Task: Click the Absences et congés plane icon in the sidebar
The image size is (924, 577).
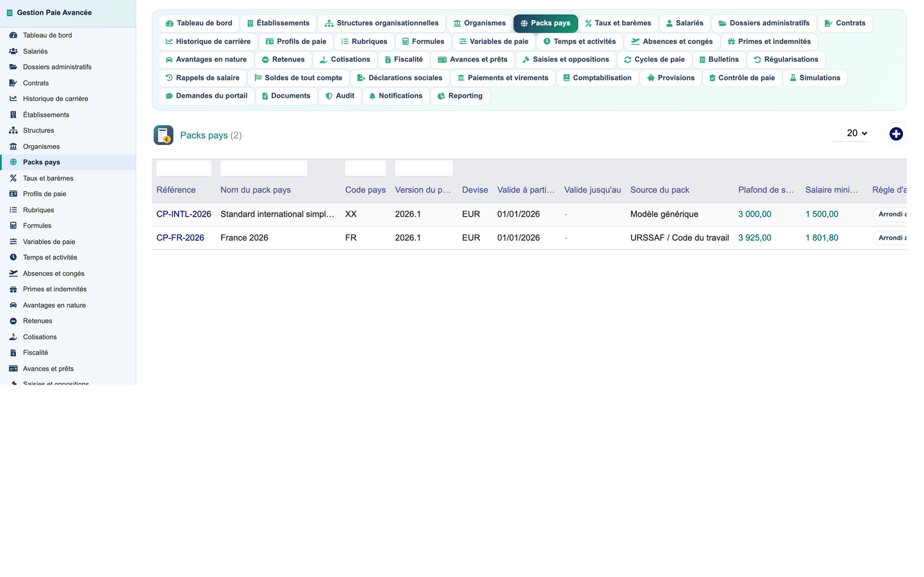Action: tap(13, 273)
